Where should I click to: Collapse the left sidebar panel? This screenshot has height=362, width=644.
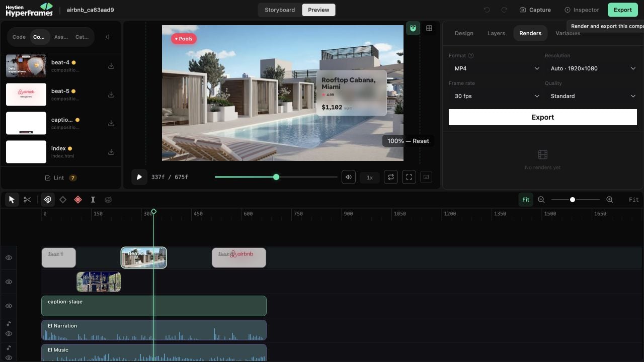[x=107, y=37]
